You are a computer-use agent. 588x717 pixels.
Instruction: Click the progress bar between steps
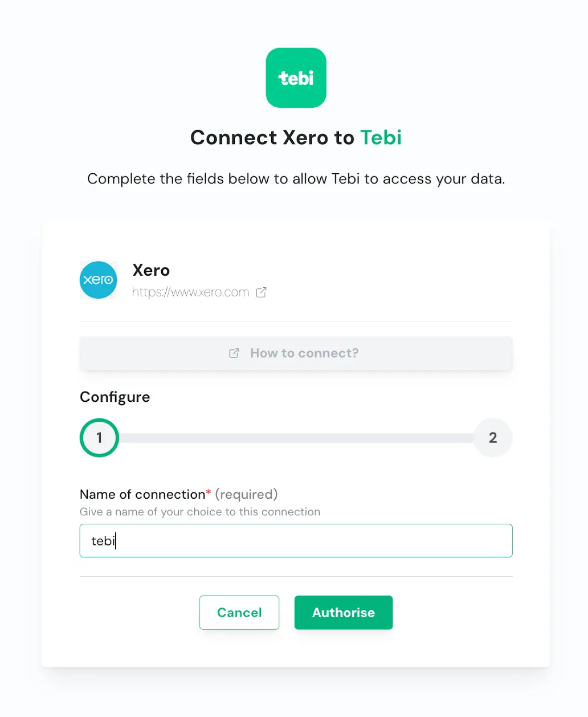[296, 438]
